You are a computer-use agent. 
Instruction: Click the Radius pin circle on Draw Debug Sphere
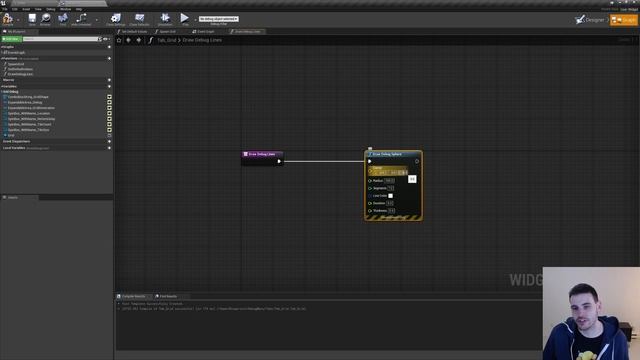370,180
